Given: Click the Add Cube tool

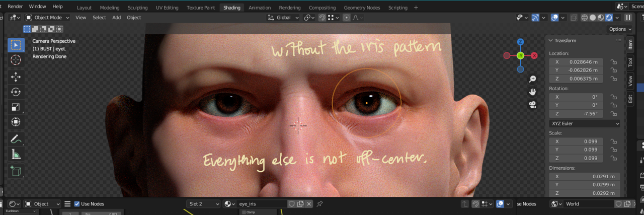Looking at the screenshot, I should pos(16,171).
